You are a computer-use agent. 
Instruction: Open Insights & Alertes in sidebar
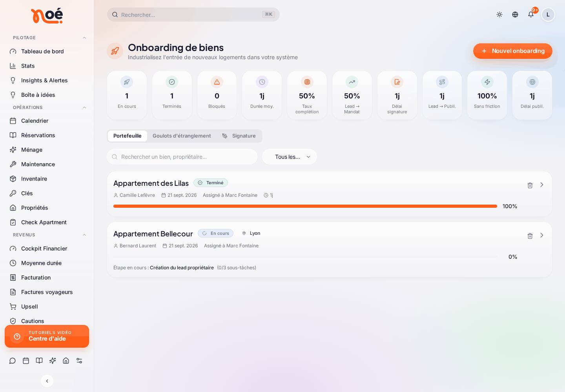(47, 80)
